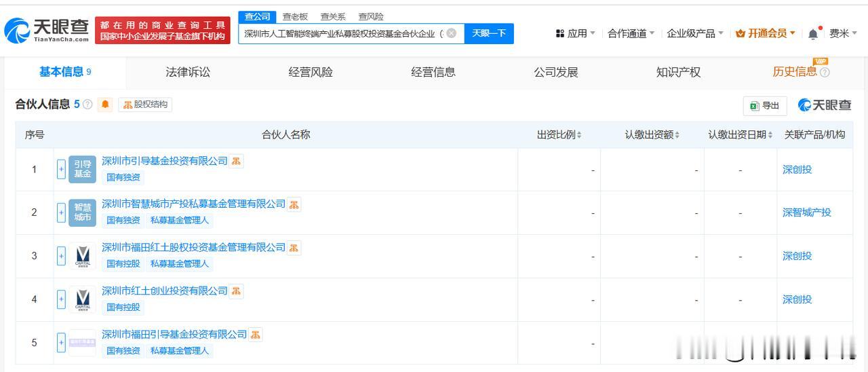Switch to the 查关系 search tab
Screen dimensions: 868x372
pyautogui.click(x=333, y=17)
